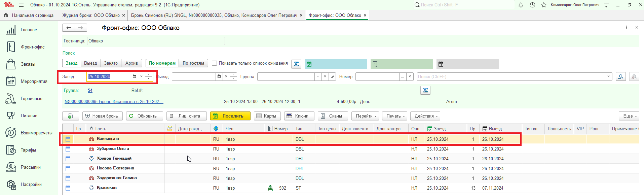
Task: Click the Поселить button
Action: 230,116
